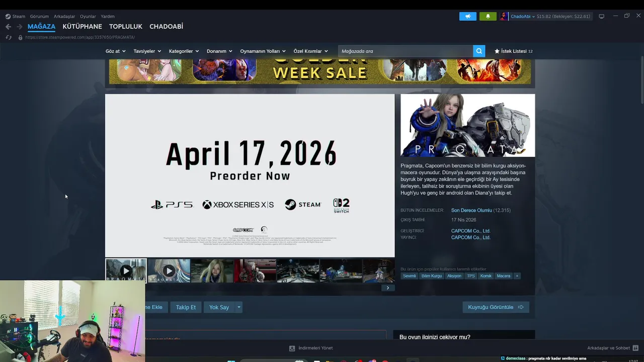Expand the Donanım dropdown
The image size is (644, 362).
tap(219, 51)
